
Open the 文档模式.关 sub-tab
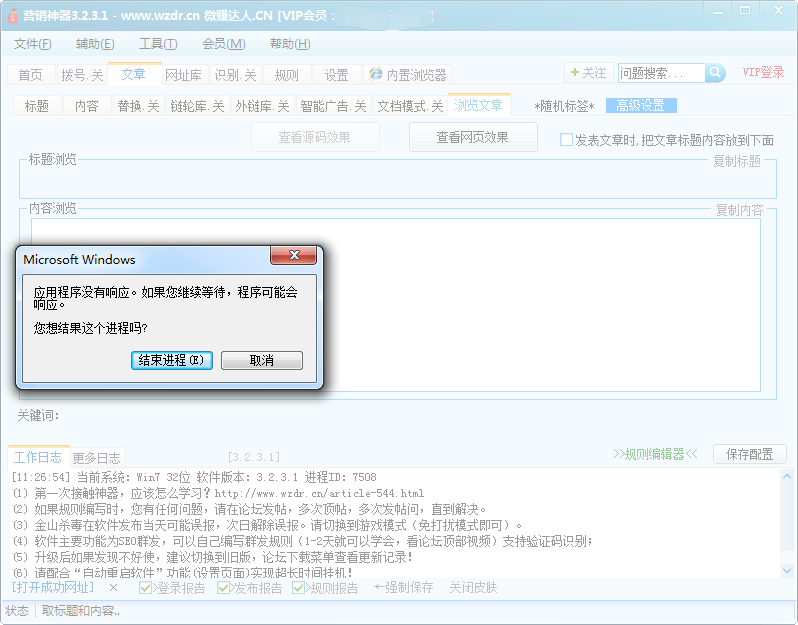point(410,106)
